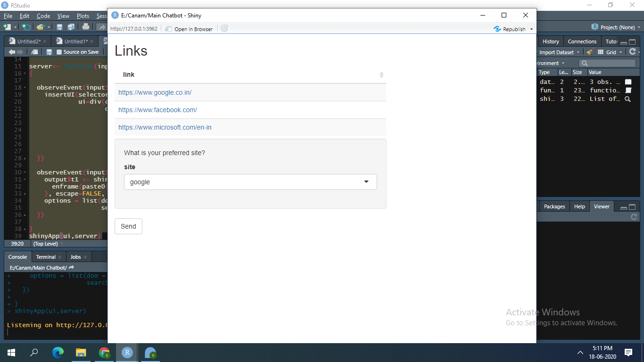Show hidden system tray icons
This screenshot has width=644, height=362.
pyautogui.click(x=580, y=353)
